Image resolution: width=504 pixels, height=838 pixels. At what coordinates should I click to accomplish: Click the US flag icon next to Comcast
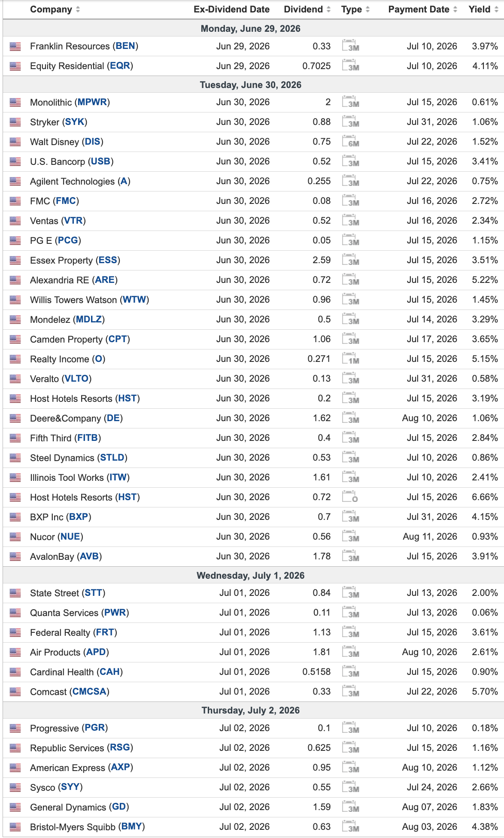pos(15,692)
